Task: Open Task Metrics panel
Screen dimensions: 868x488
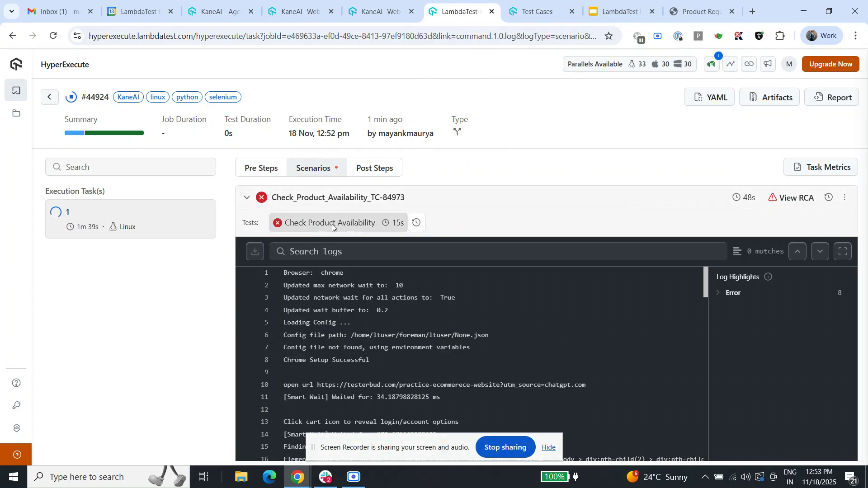Action: pos(821,167)
